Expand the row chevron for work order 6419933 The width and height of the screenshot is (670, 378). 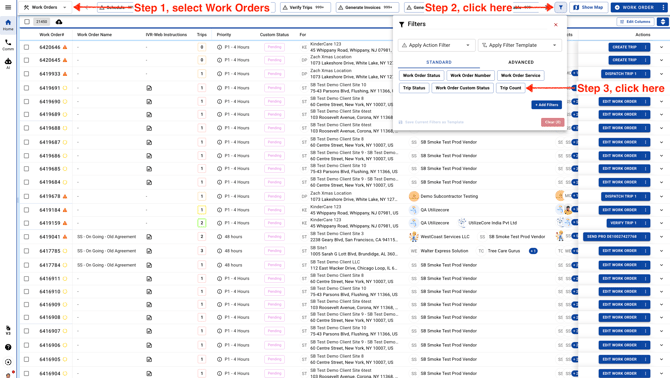click(661, 74)
